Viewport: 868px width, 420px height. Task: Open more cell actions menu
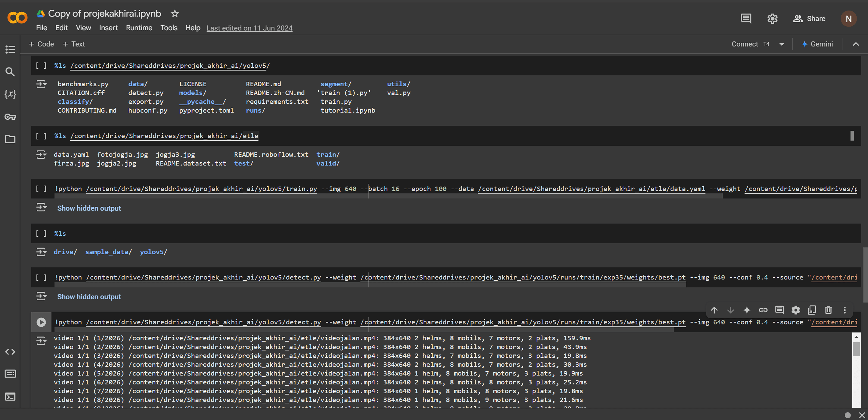pos(844,310)
